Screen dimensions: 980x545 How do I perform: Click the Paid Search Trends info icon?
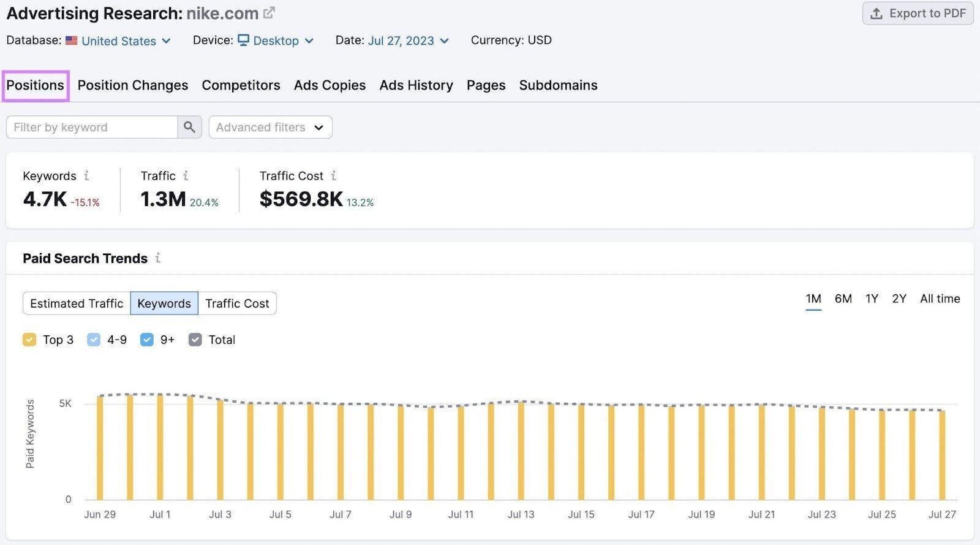click(158, 258)
